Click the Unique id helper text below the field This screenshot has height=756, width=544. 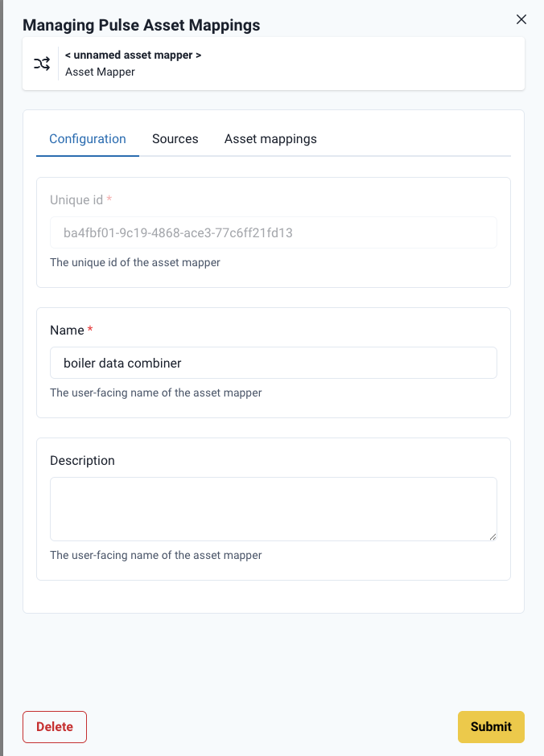click(x=135, y=262)
